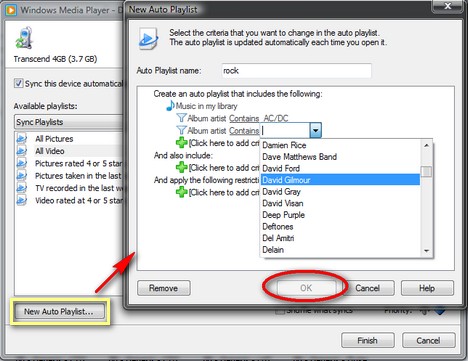This screenshot has height=361, width=468.
Task: Close the New Auto Playlist dialog
Action: [x=448, y=6]
